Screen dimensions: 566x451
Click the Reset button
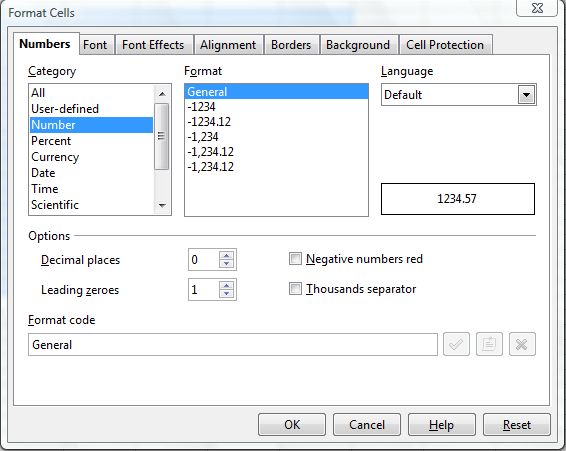pyautogui.click(x=517, y=425)
